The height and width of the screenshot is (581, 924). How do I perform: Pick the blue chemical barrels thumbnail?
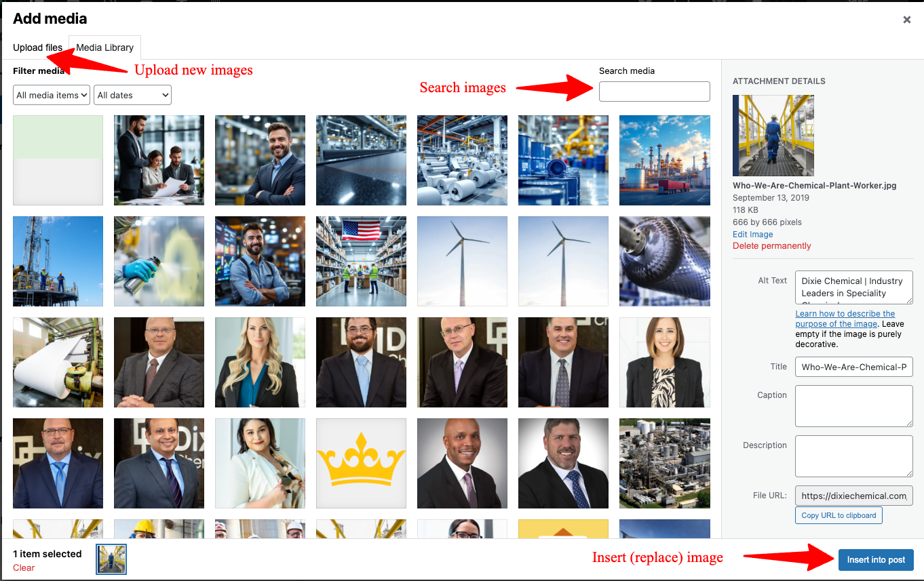click(x=563, y=160)
